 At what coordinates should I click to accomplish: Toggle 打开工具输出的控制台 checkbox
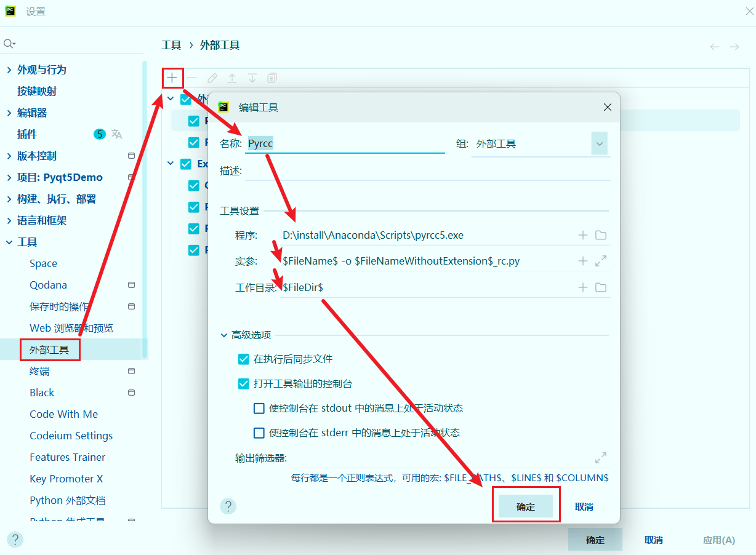tap(244, 383)
